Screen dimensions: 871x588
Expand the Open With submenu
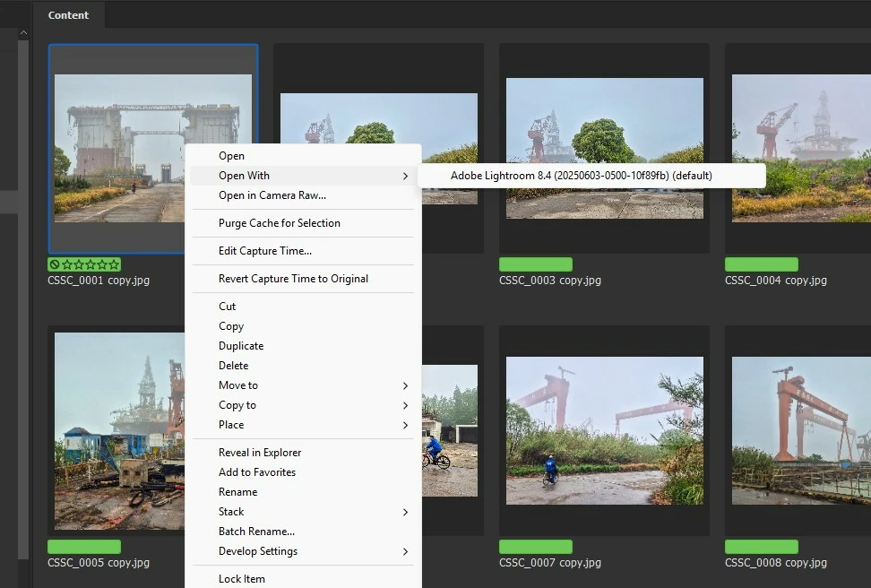303,176
